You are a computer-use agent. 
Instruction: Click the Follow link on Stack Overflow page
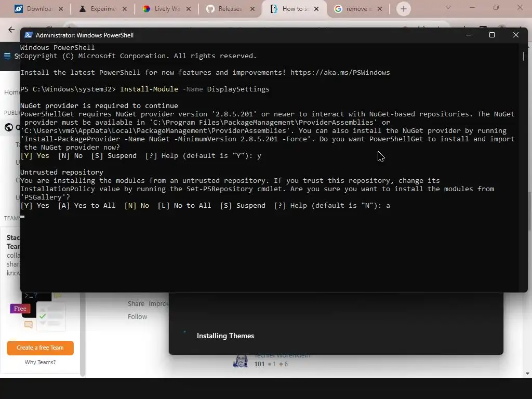click(x=137, y=316)
